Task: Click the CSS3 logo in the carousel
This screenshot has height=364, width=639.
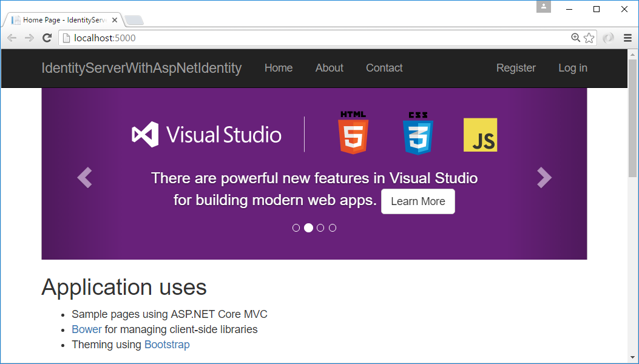Action: pyautogui.click(x=418, y=133)
